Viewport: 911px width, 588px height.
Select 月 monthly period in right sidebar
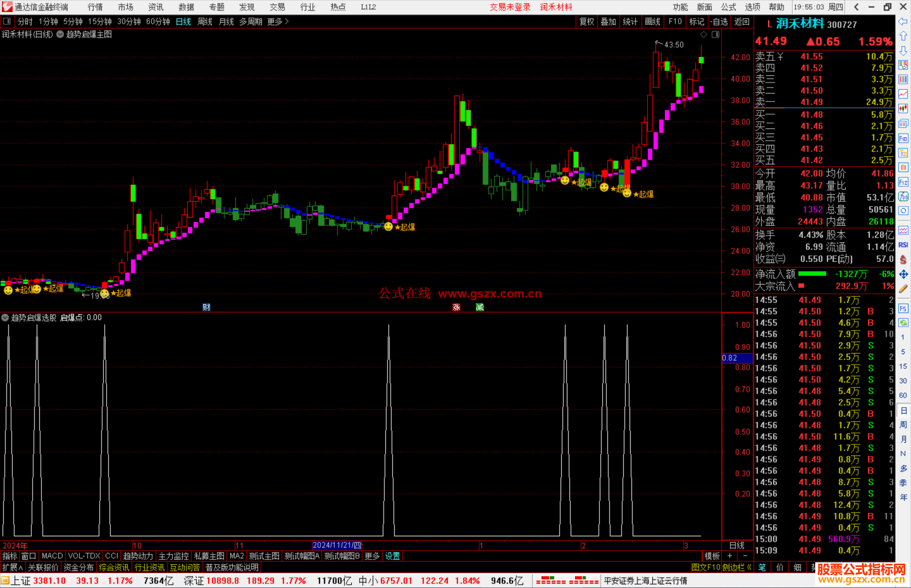pyautogui.click(x=903, y=439)
